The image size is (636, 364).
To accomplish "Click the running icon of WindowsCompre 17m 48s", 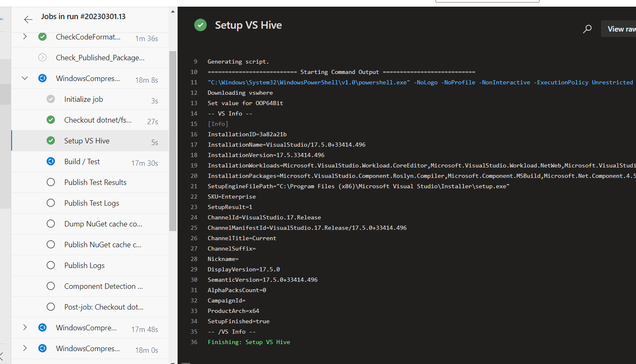I will [42, 327].
